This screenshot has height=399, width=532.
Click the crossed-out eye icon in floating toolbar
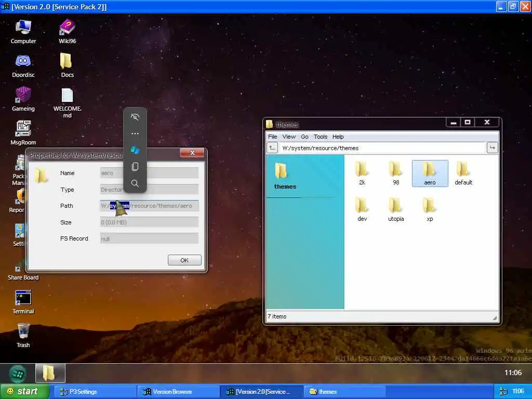(135, 117)
